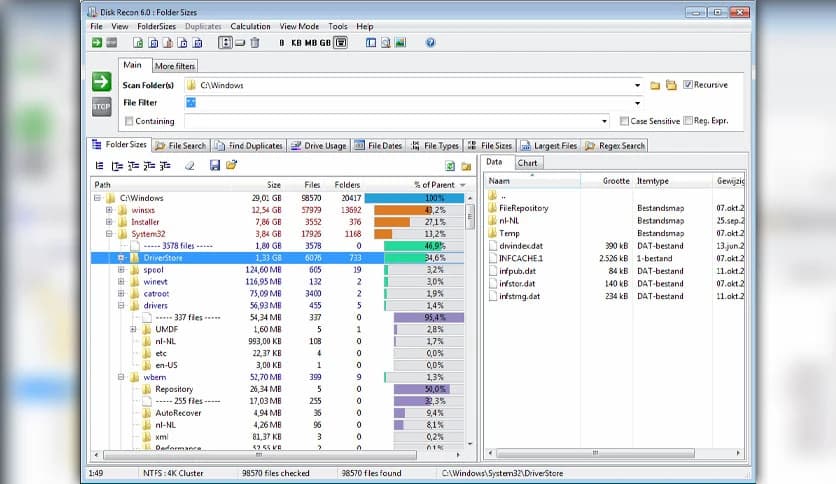The image size is (836, 484).
Task: Start the scan with the large green arrow button
Action: pos(101,82)
